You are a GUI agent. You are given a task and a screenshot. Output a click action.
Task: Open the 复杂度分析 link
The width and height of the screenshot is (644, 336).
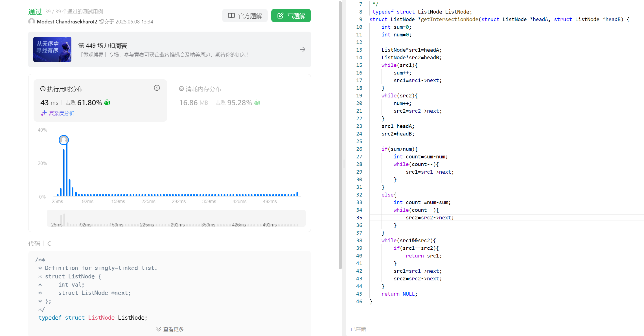coord(61,114)
